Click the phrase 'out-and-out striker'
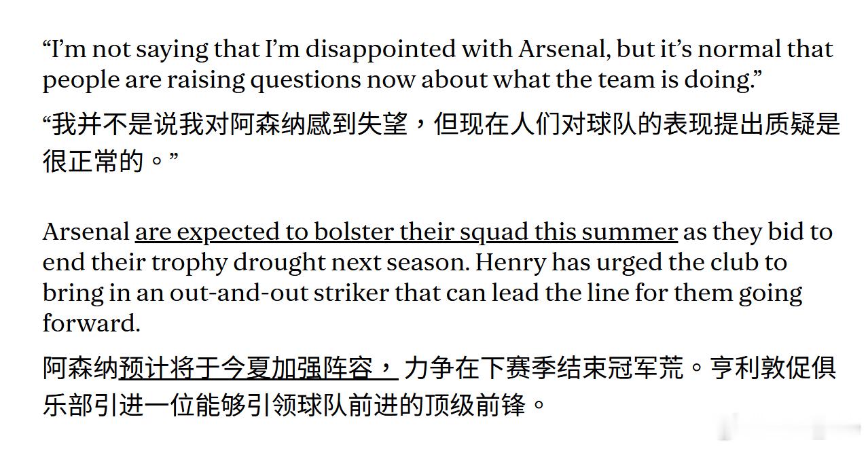Viewport: 868px width, 449px height. [279, 293]
